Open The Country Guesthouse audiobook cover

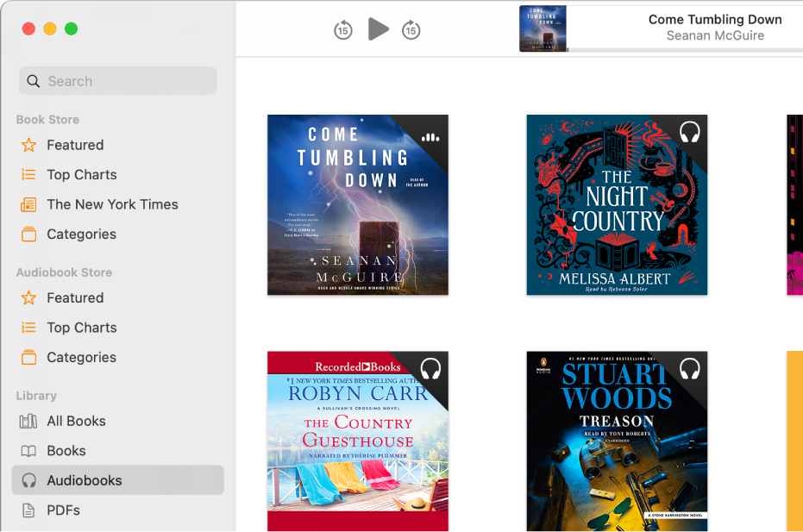tap(357, 441)
